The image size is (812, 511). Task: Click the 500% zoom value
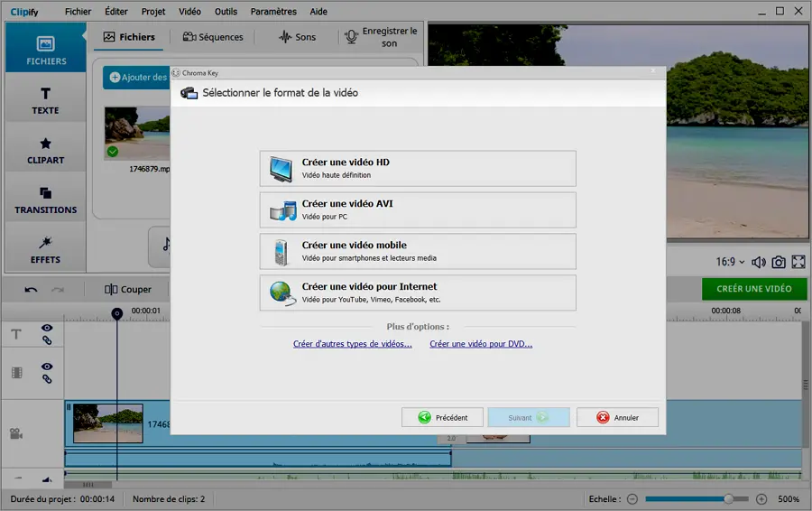coord(789,499)
